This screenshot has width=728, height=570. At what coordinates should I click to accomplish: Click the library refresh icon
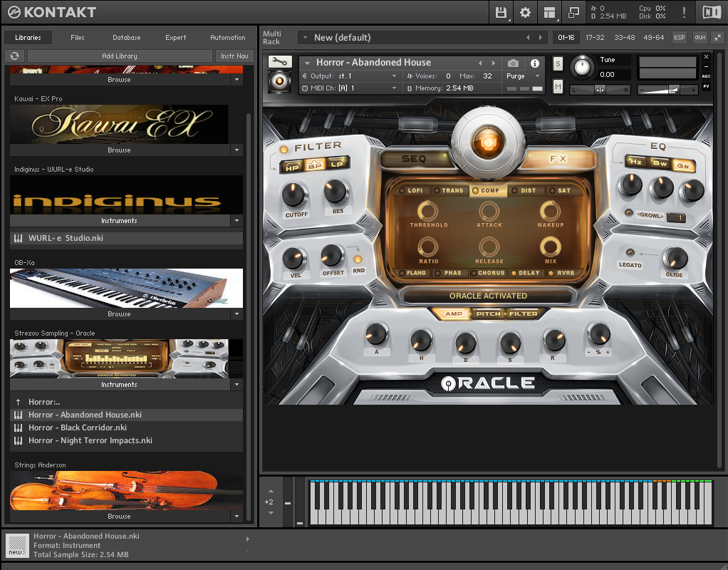14,56
